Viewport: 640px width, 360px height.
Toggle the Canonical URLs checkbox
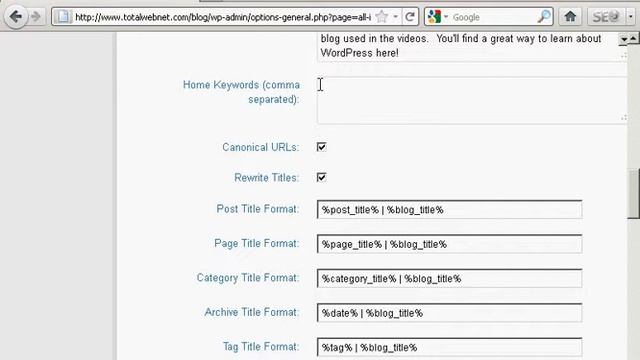click(322, 147)
